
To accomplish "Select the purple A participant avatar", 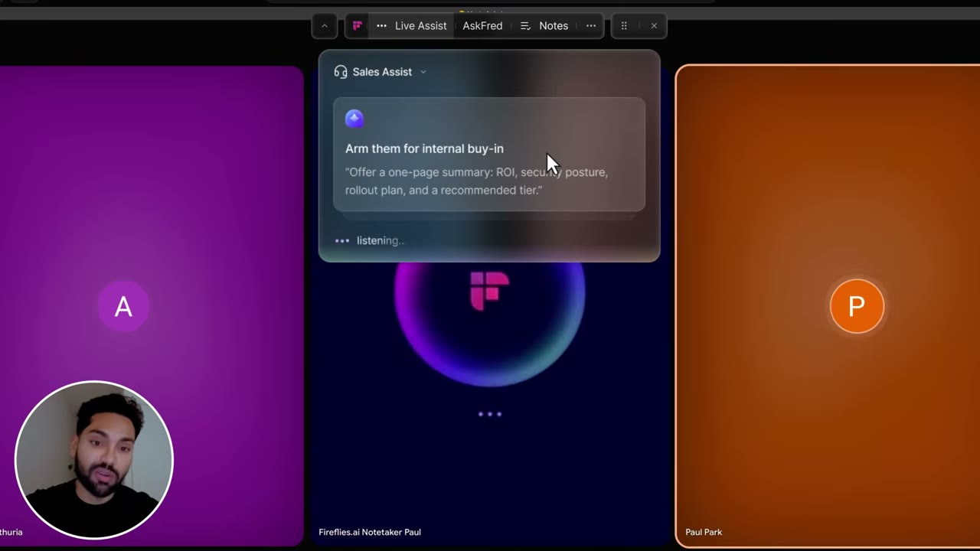I will pos(123,307).
